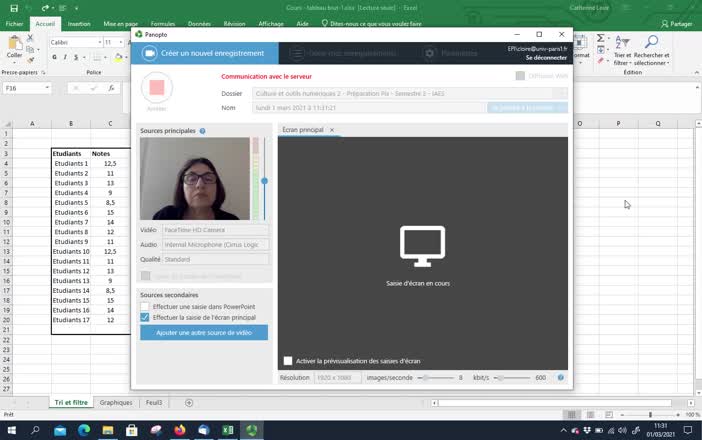Uncheck Effectuer la saisie de l'écran principal
This screenshot has width=702, height=440.
click(x=145, y=317)
